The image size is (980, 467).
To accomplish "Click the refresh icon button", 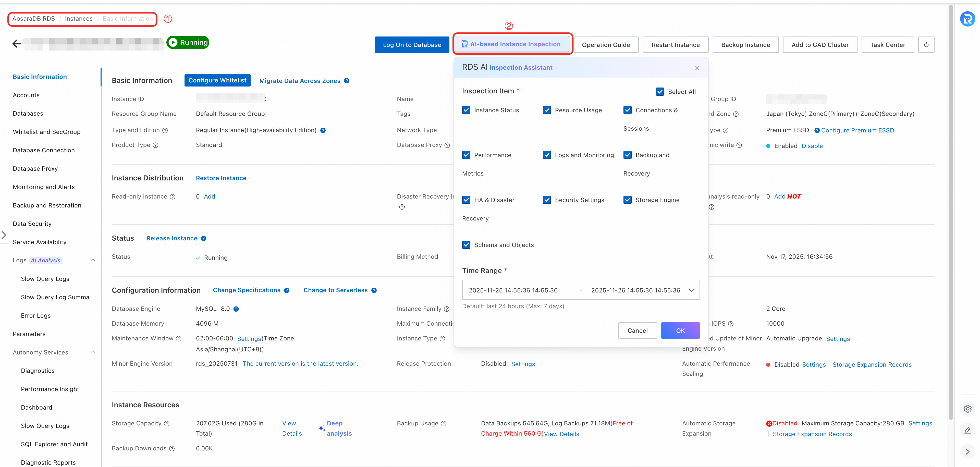I will (x=926, y=45).
